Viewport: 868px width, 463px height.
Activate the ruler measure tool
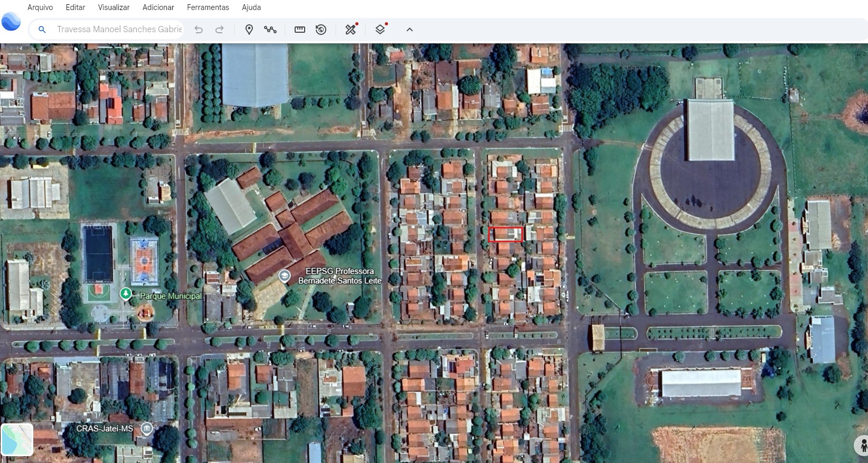(x=300, y=30)
